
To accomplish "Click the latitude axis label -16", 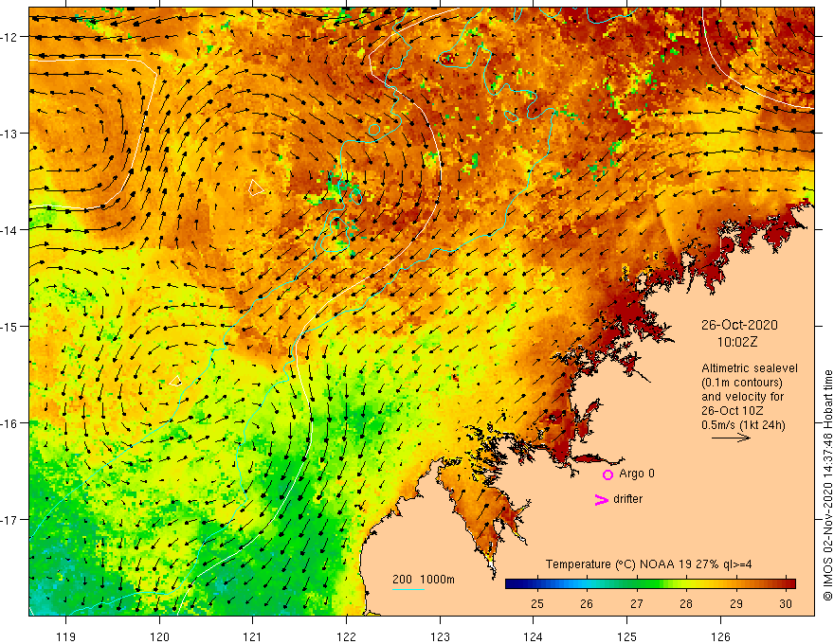I will tap(9, 423).
